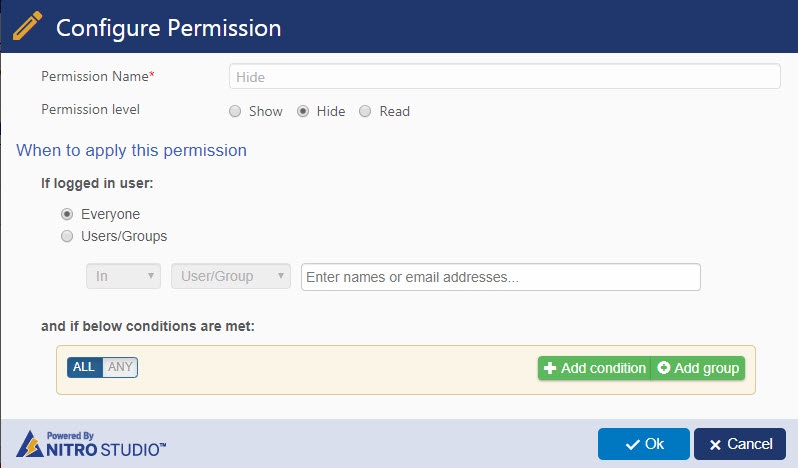Open the In operator dropdown
The image size is (798, 468).
(124, 276)
